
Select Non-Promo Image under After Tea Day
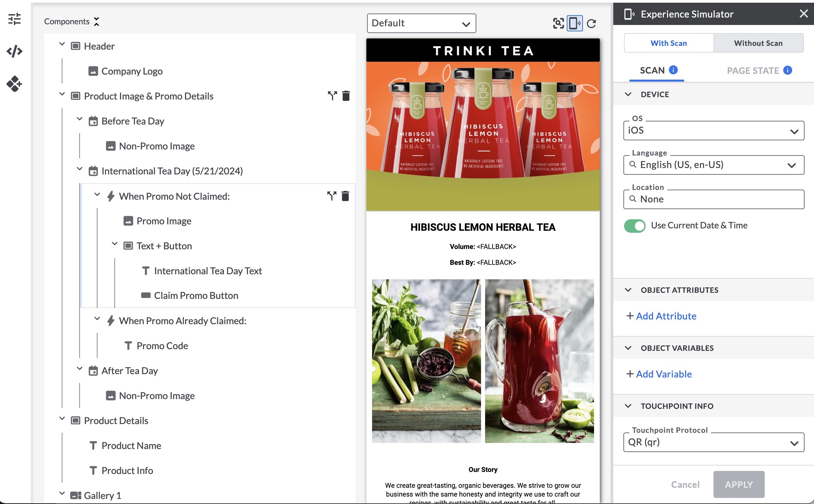[157, 396]
